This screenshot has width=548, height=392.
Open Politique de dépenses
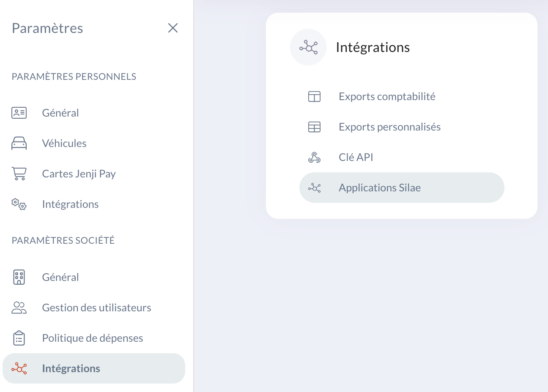coord(93,338)
